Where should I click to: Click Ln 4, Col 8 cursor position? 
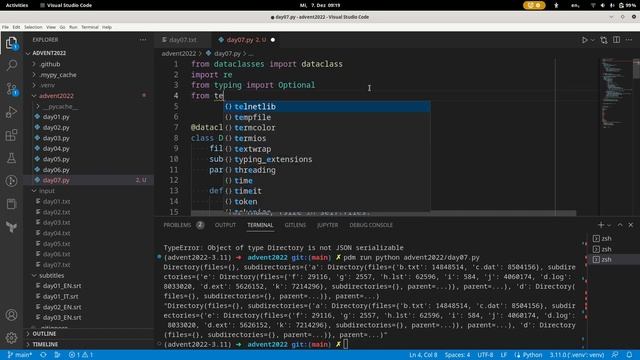click(x=423, y=355)
